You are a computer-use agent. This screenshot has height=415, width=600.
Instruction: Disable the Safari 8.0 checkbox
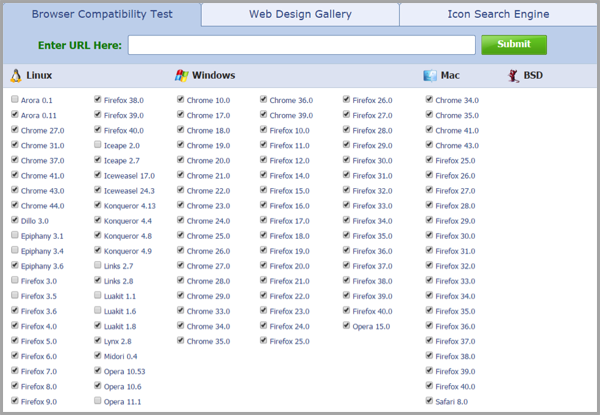pos(429,400)
